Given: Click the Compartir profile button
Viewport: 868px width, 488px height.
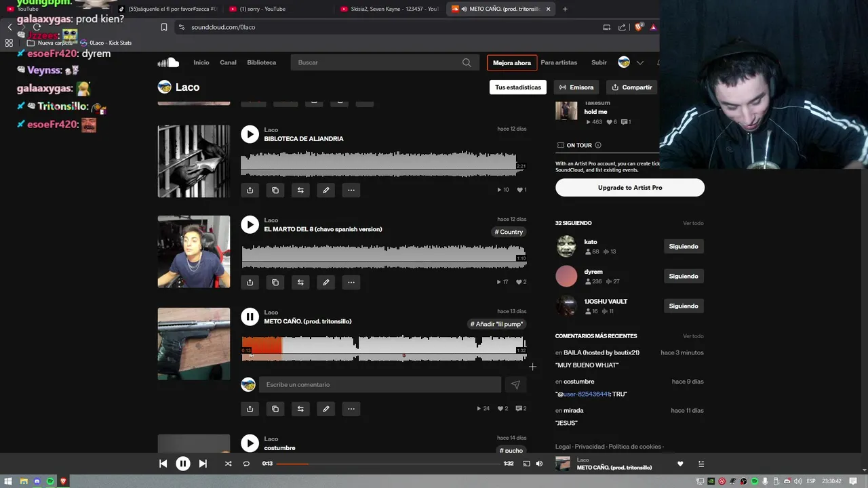Looking at the screenshot, I should pos(631,87).
